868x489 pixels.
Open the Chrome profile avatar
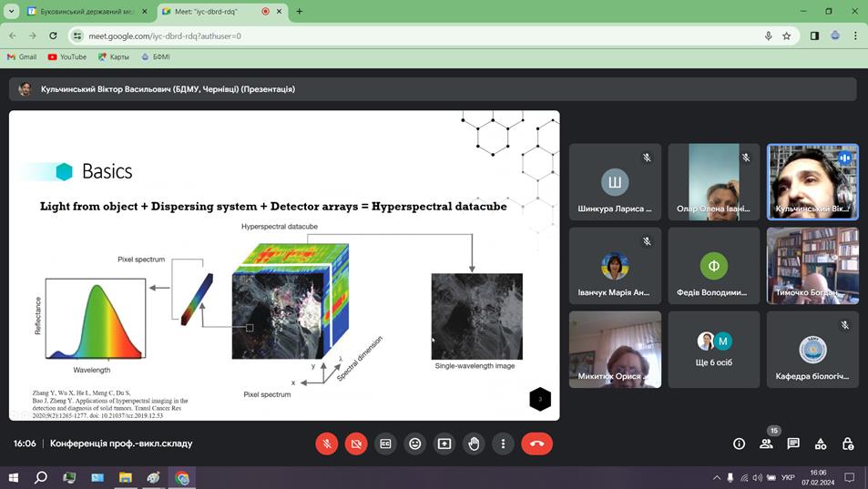coord(835,36)
